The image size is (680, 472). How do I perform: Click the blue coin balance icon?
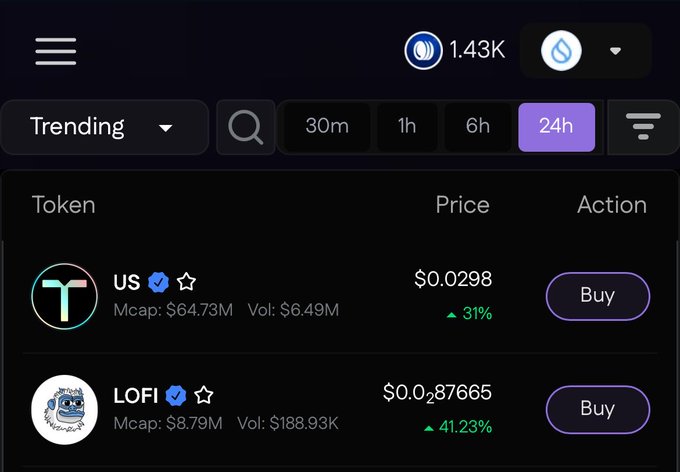pyautogui.click(x=423, y=51)
